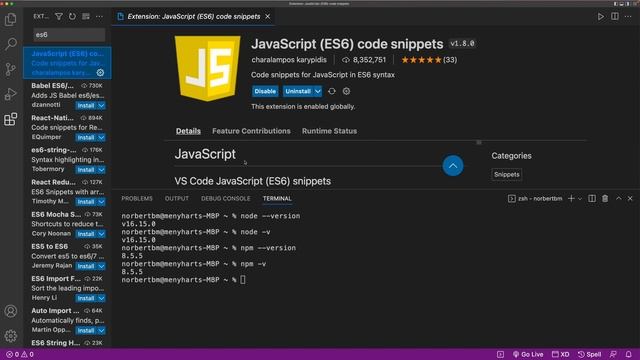Install the Babel ES6 extension
This screenshot has height=360, width=640.
click(86, 106)
